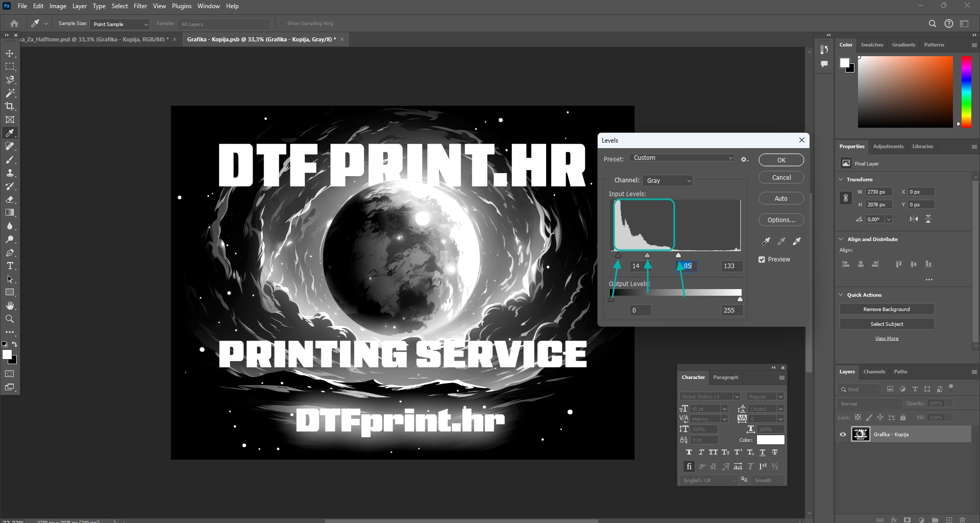Hide the Grafika - Kopija layer visibility
Viewport: 980px width, 523px height.
point(843,435)
